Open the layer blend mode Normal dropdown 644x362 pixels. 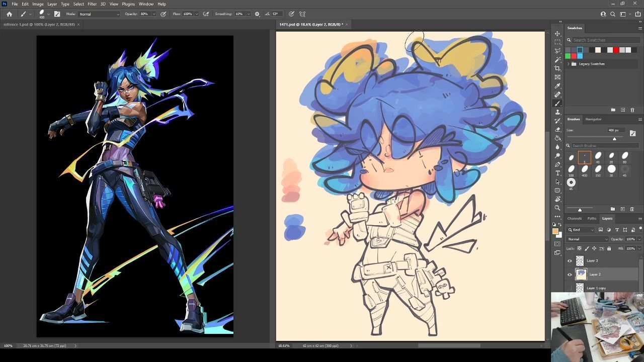pyautogui.click(x=587, y=239)
